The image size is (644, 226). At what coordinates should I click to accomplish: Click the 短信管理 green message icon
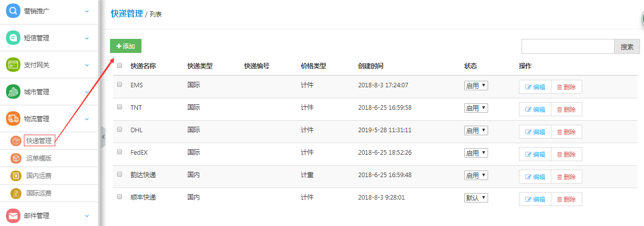[x=13, y=38]
